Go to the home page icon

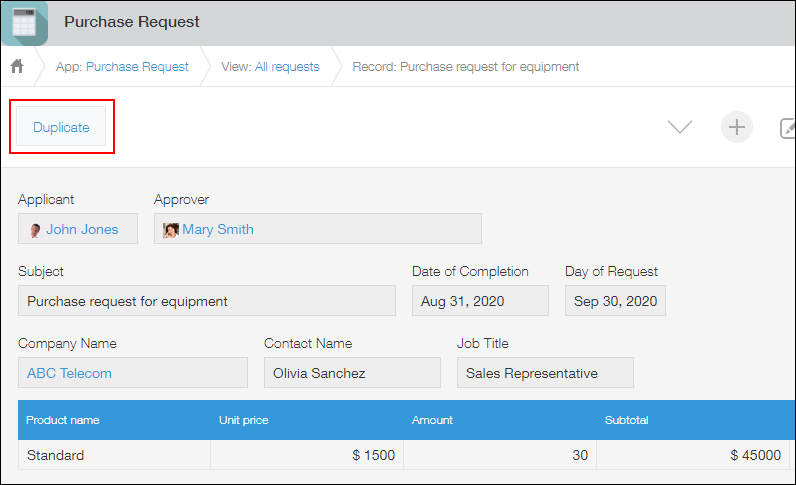[17, 67]
